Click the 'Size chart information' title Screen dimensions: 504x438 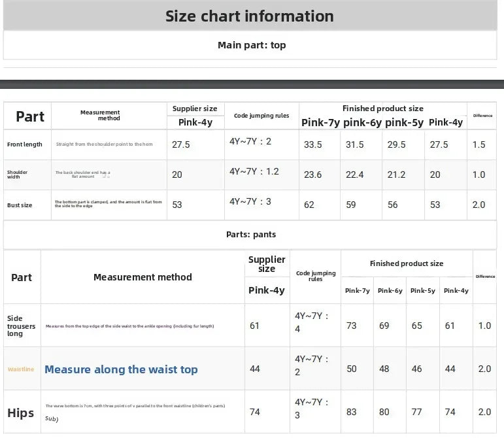tap(250, 16)
